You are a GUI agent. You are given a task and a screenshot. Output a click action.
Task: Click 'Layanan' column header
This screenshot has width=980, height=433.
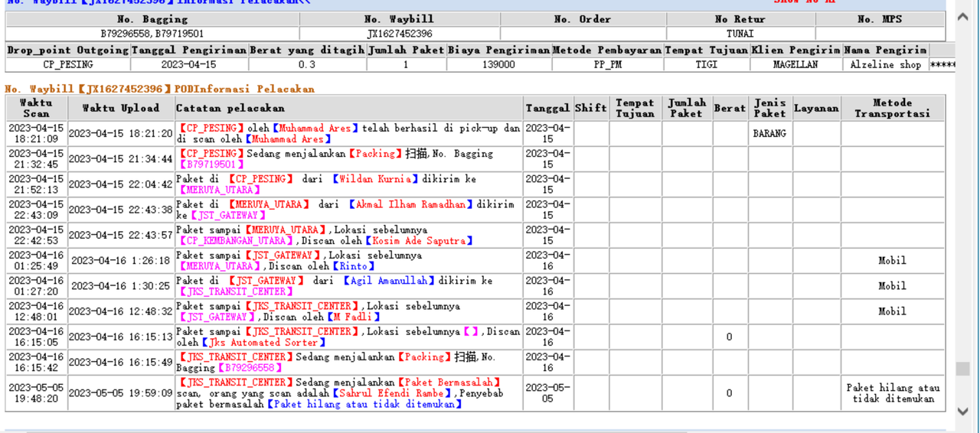pyautogui.click(x=816, y=108)
